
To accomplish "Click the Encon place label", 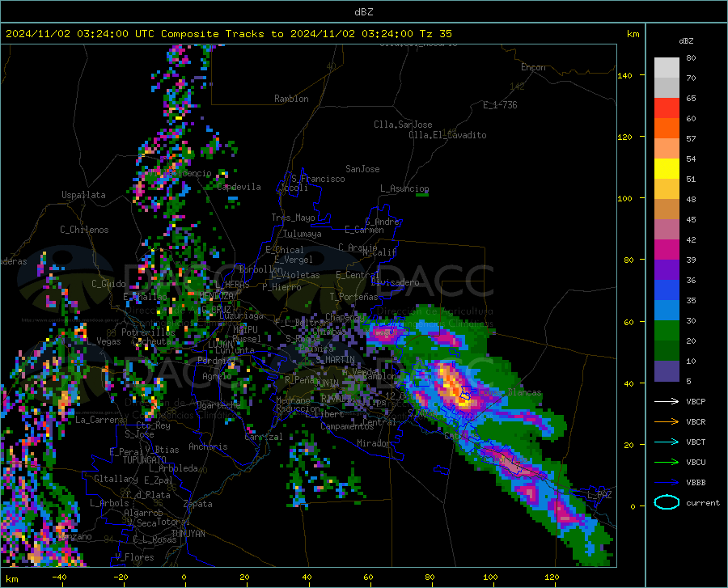I will [533, 67].
